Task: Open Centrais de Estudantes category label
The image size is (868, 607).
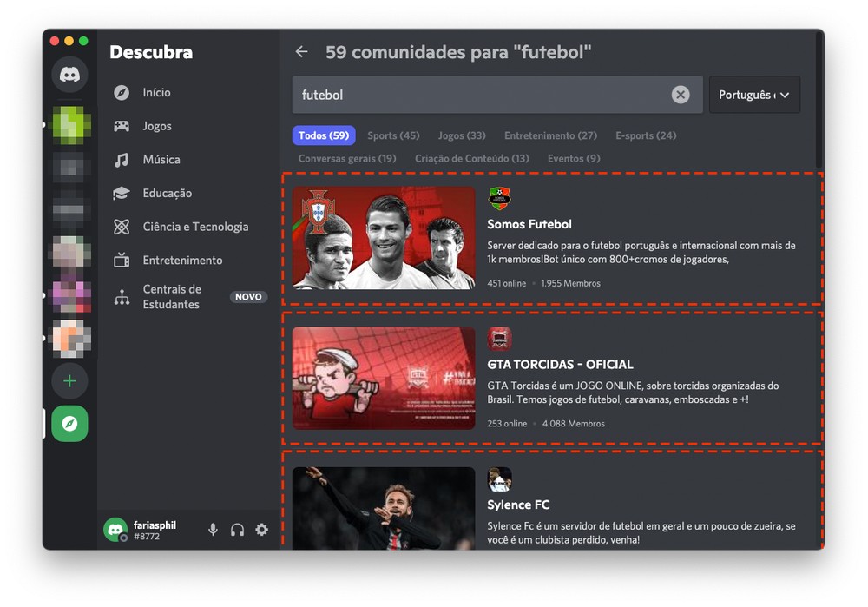Action: [x=172, y=297]
